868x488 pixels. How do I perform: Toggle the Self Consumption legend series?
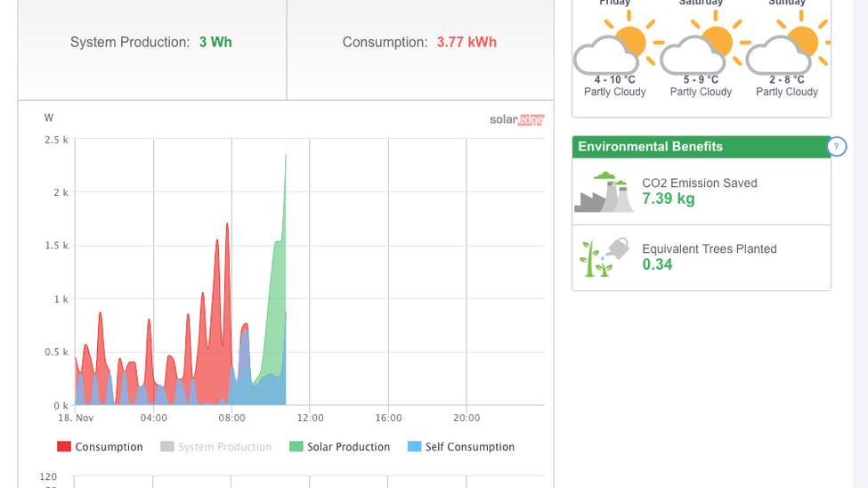click(x=461, y=446)
